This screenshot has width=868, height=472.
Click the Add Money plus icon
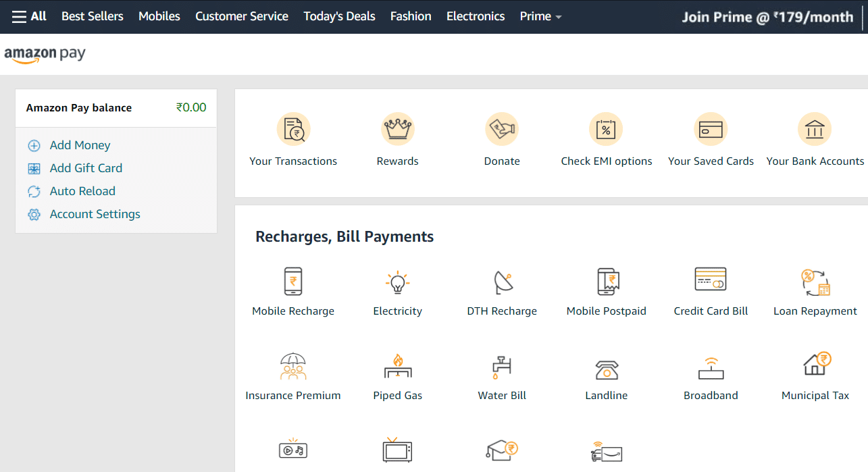[34, 146]
